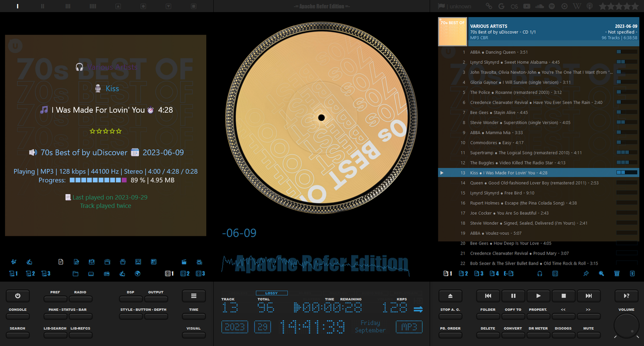This screenshot has height=346, width=644.
Task: Click the YouTube icon in top bar
Action: pos(526,6)
